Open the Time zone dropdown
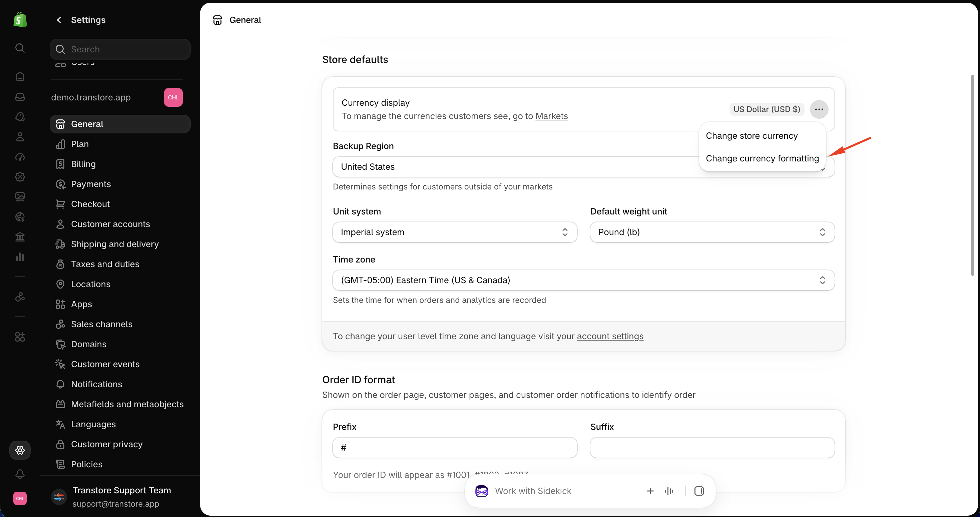This screenshot has height=517, width=980. click(584, 280)
